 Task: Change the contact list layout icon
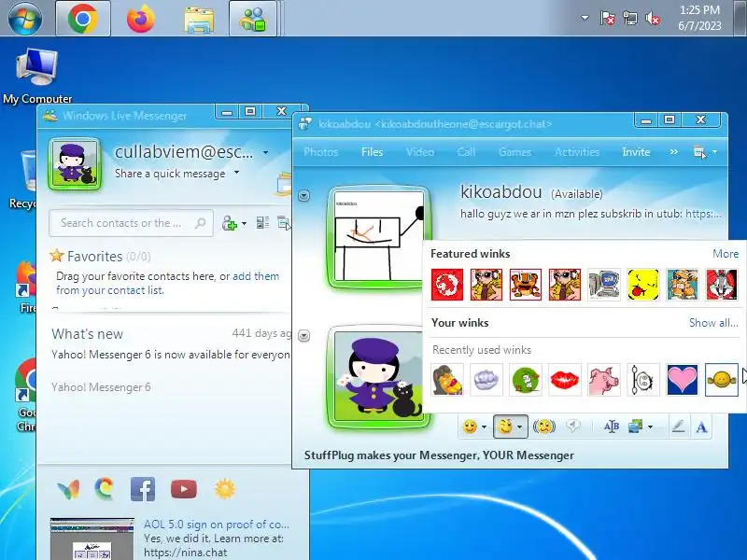[x=262, y=222]
